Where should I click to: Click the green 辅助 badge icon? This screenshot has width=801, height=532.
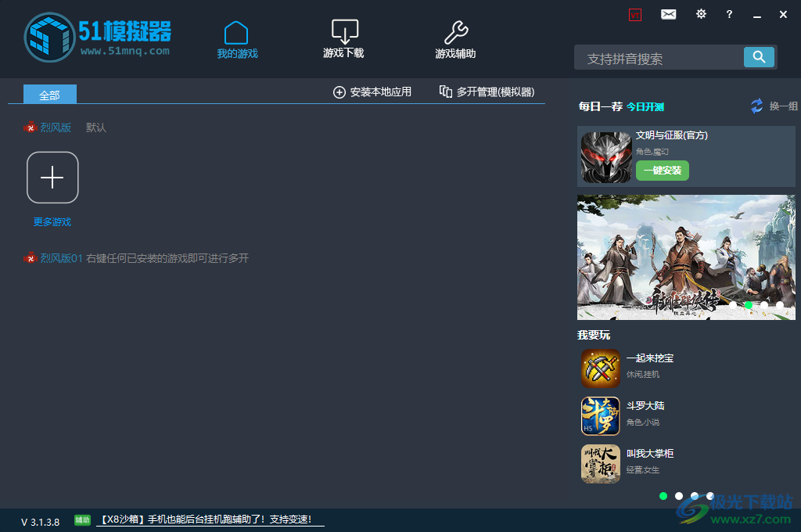[82, 519]
